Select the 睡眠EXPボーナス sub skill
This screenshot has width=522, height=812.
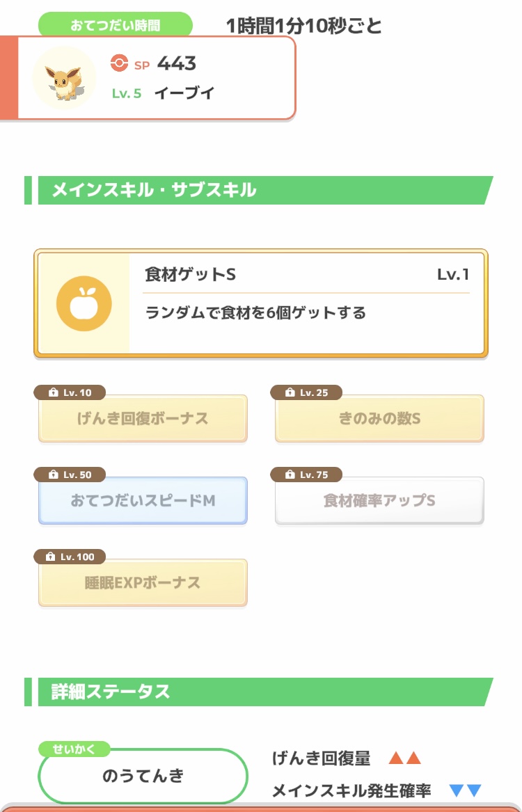pos(143,583)
